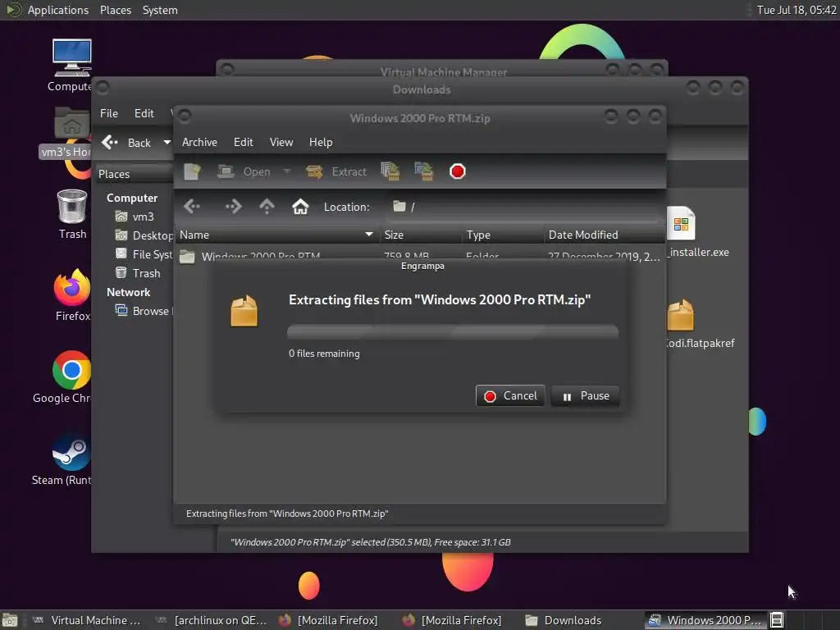Launch Firefox from desktop
The width and height of the screenshot is (840, 630).
(72, 295)
